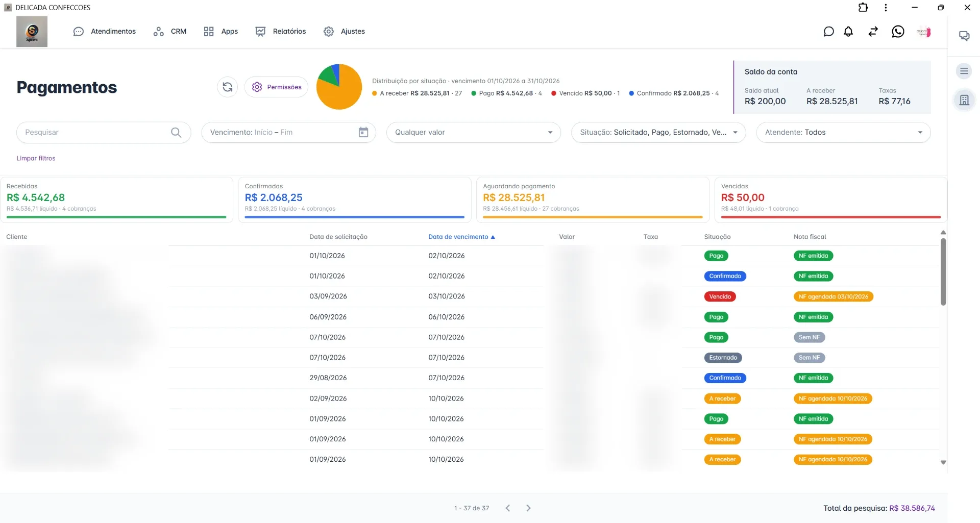Open the WhatsApp icon in header
Image resolution: width=980 pixels, height=523 pixels.
(x=898, y=32)
